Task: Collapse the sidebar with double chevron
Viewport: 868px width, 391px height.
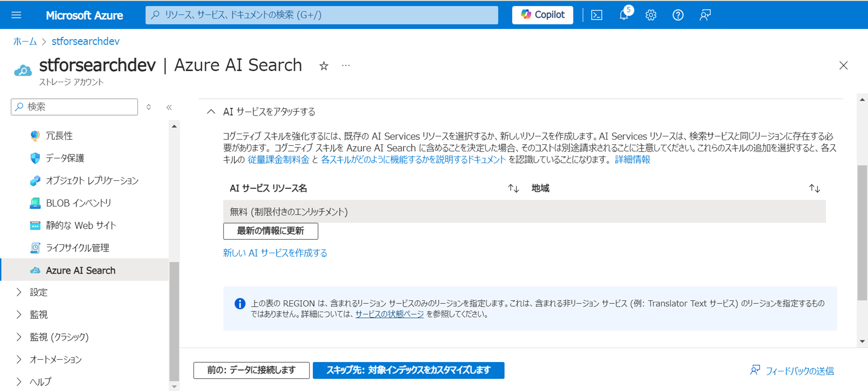Action: point(169,107)
